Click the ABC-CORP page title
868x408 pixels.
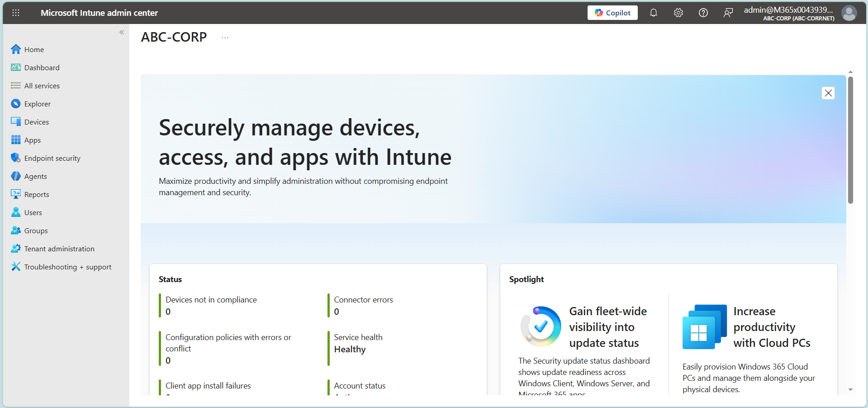[x=174, y=37]
